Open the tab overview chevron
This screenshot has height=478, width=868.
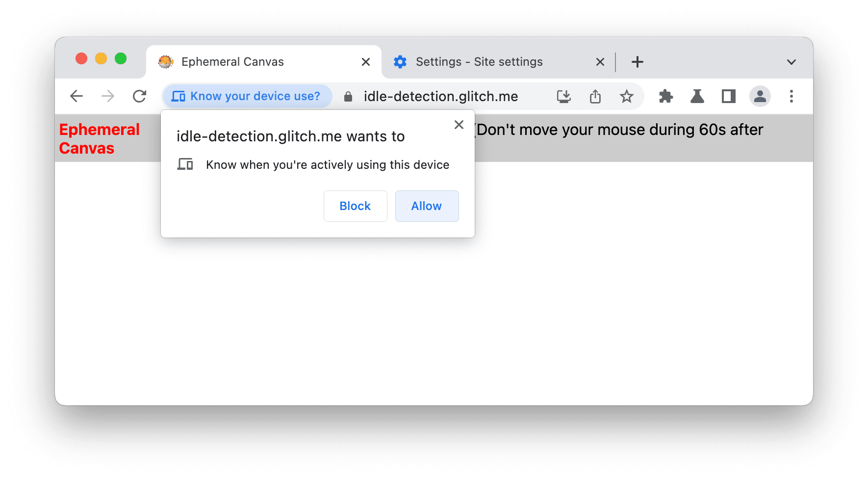point(791,62)
